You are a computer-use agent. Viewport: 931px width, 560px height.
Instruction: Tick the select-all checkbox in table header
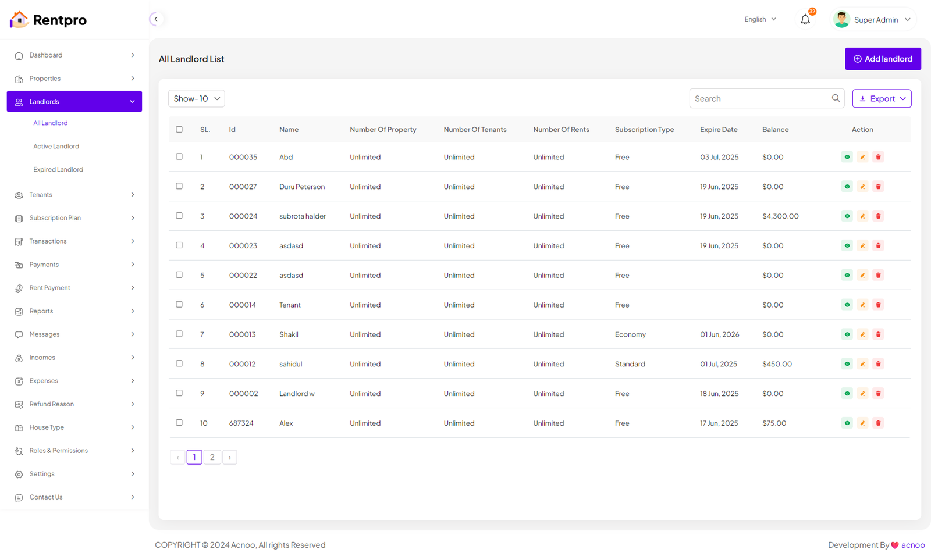179,130
